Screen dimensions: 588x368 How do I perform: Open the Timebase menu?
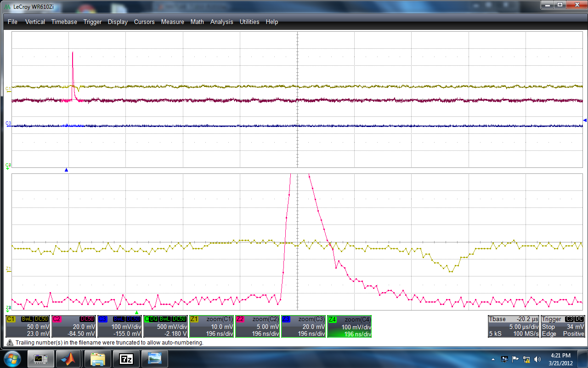[x=64, y=22]
